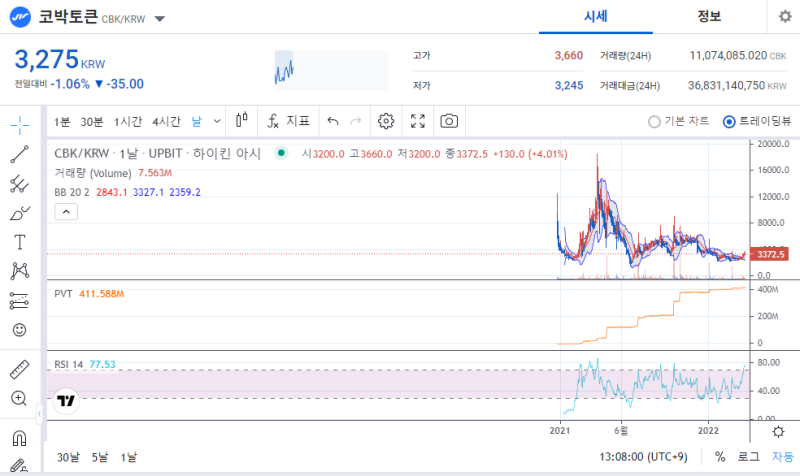
Task: Open the indicators (지표) menu
Action: pyautogui.click(x=289, y=121)
